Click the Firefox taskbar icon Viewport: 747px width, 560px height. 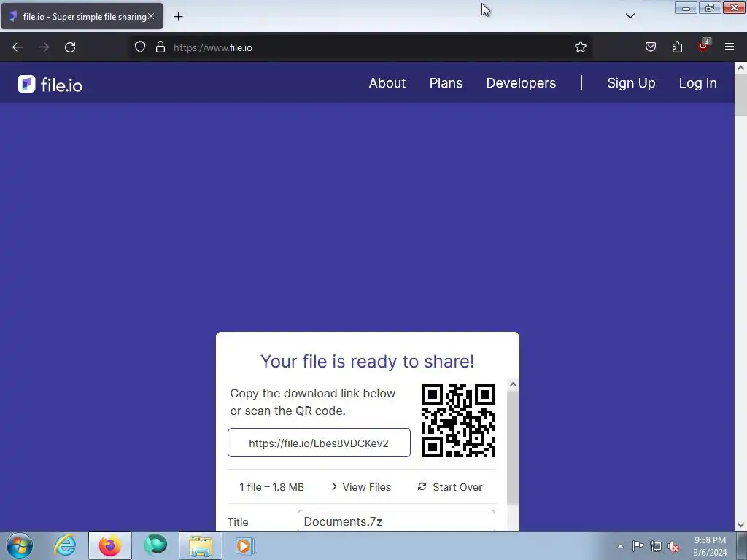(109, 545)
